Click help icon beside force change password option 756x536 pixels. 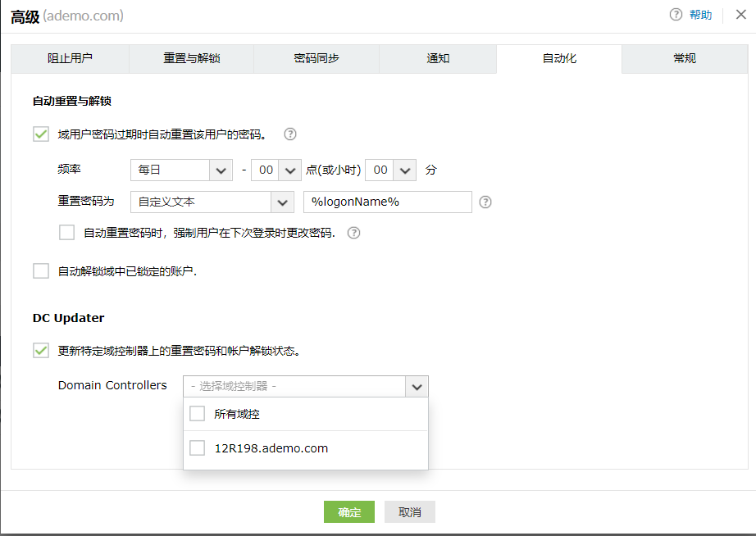tap(353, 233)
